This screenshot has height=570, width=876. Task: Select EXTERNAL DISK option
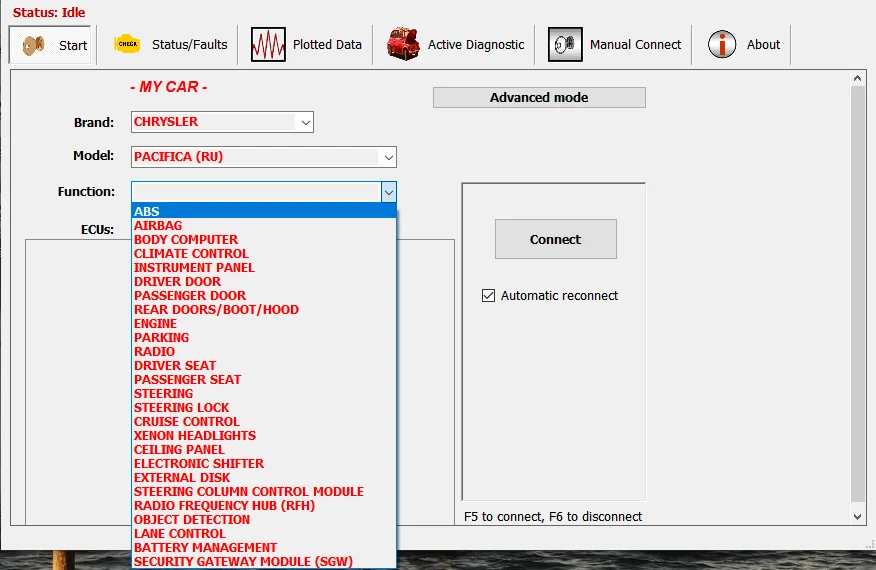click(264, 477)
